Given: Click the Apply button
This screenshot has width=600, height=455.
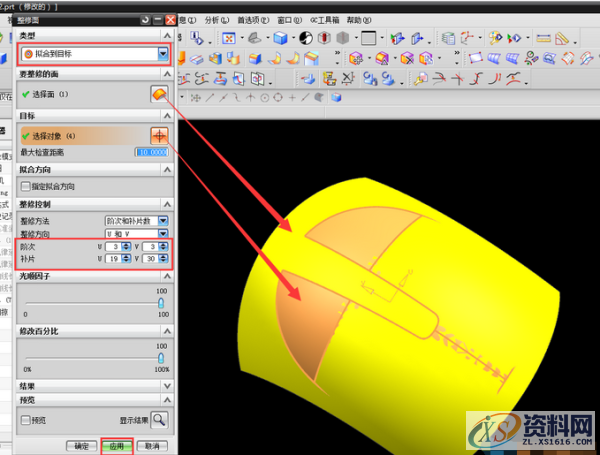Looking at the screenshot, I should [x=119, y=446].
